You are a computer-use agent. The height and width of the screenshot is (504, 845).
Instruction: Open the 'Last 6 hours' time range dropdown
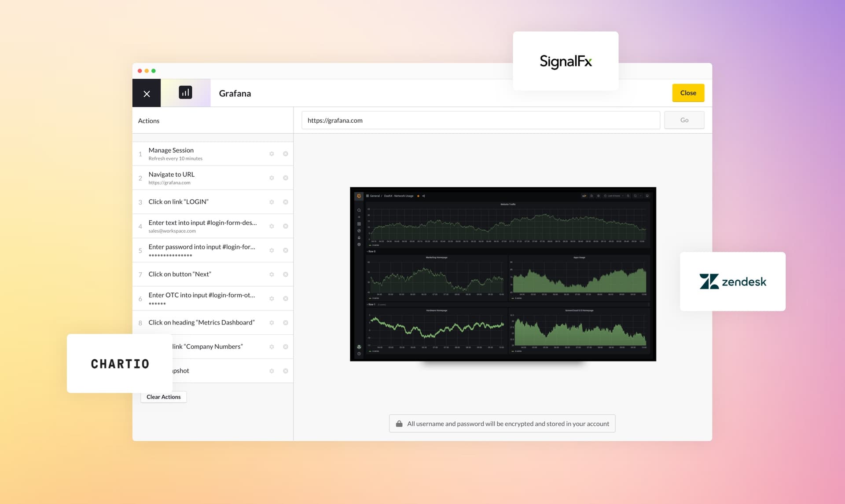point(614,196)
